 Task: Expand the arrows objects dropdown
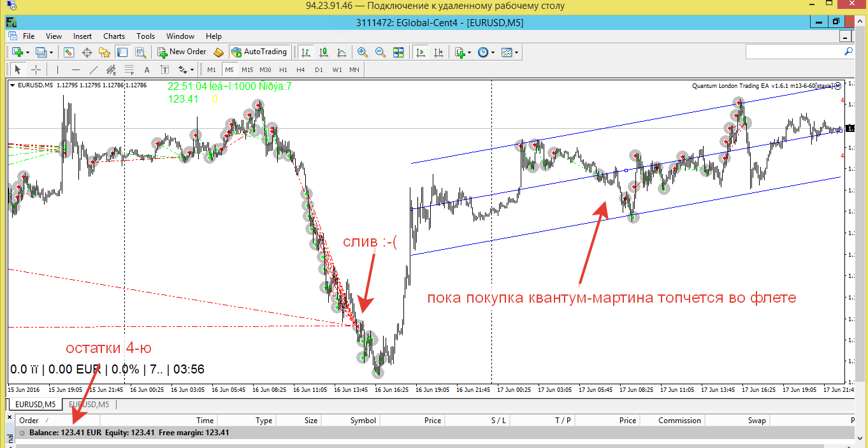[x=192, y=69]
